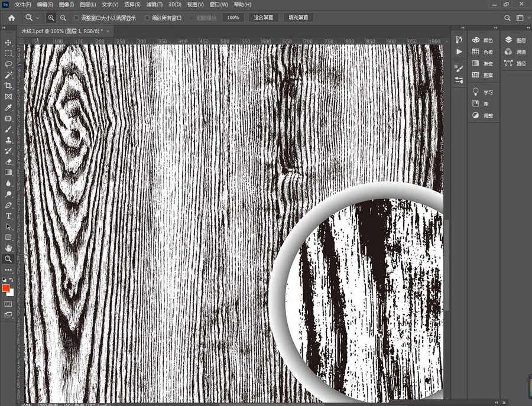Image resolution: width=532 pixels, height=406 pixels.
Task: Close the 木纹3.pdf document tab
Action: pos(108,31)
